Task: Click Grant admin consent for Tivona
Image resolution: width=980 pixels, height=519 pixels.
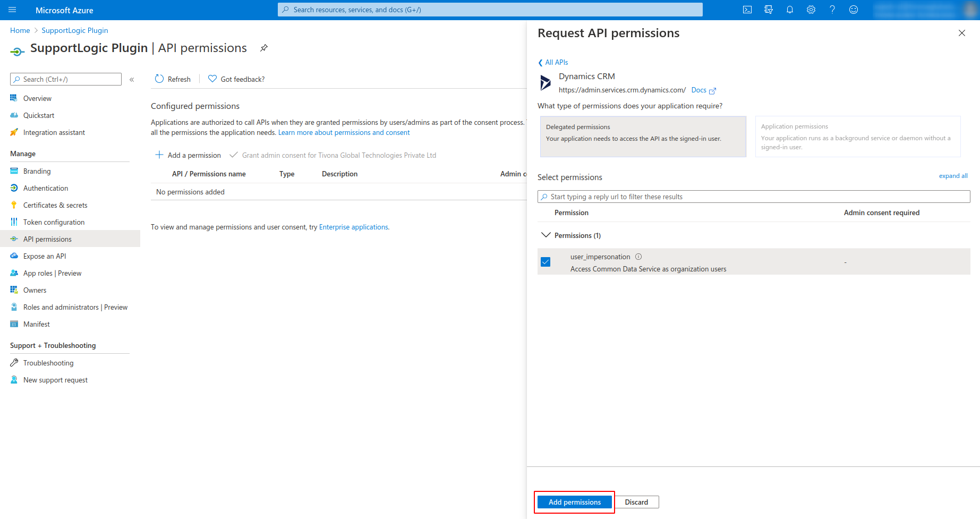Action: [x=333, y=155]
